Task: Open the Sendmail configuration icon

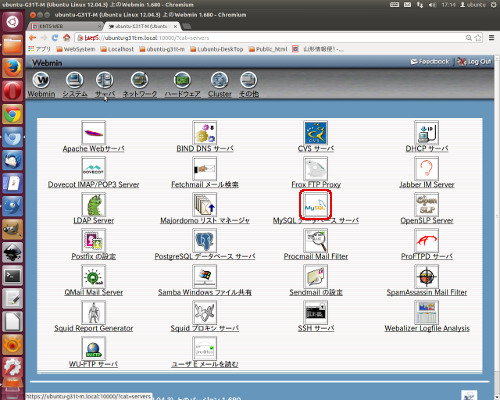Action: [x=316, y=276]
